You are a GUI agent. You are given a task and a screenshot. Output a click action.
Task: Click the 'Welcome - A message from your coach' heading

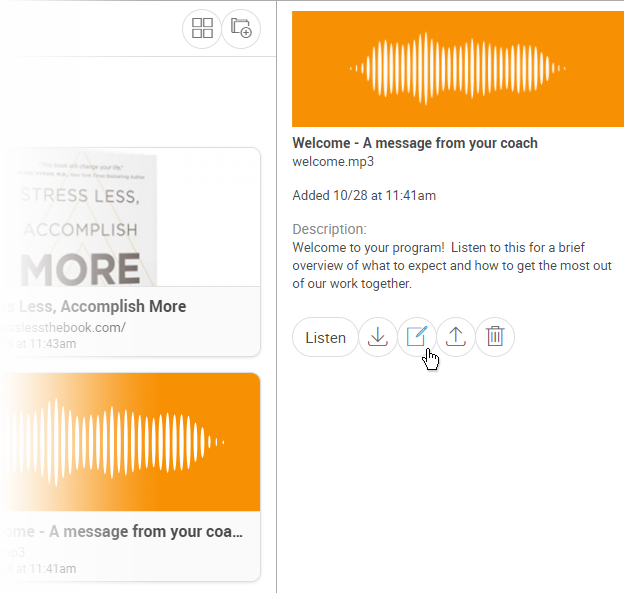(x=415, y=143)
